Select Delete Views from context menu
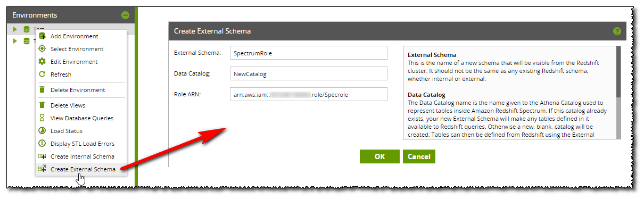The height and width of the screenshot is (198, 644). (81, 105)
